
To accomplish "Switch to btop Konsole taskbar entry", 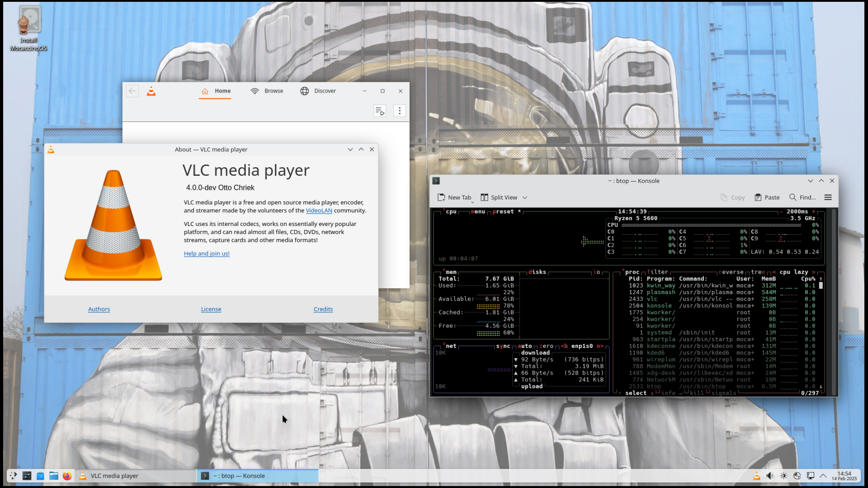I will [x=258, y=476].
